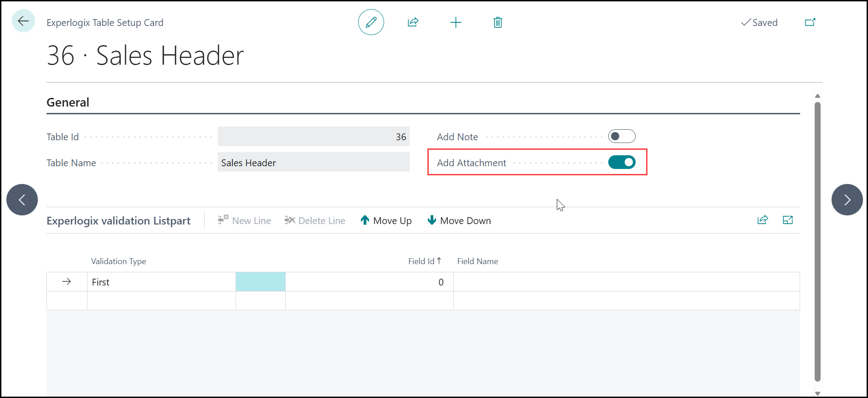
Task: Open the card in a new window
Action: tap(810, 22)
